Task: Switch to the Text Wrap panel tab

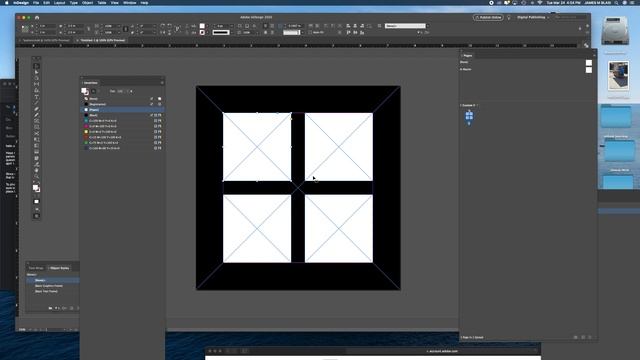Action: tap(36, 268)
